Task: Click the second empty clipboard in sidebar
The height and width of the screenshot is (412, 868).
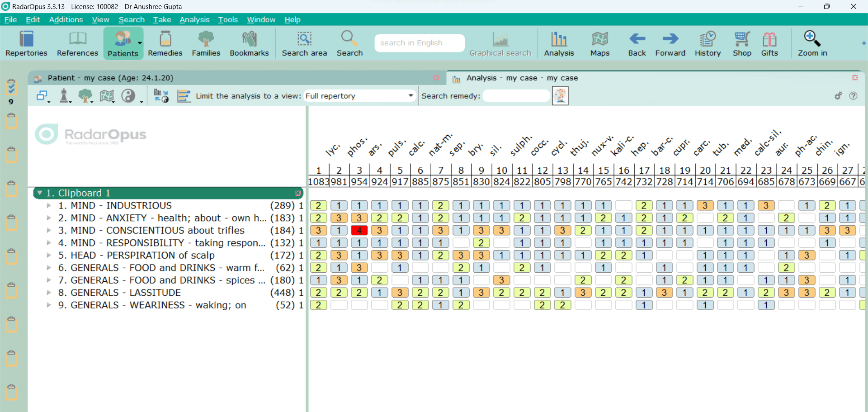Action: [11, 155]
